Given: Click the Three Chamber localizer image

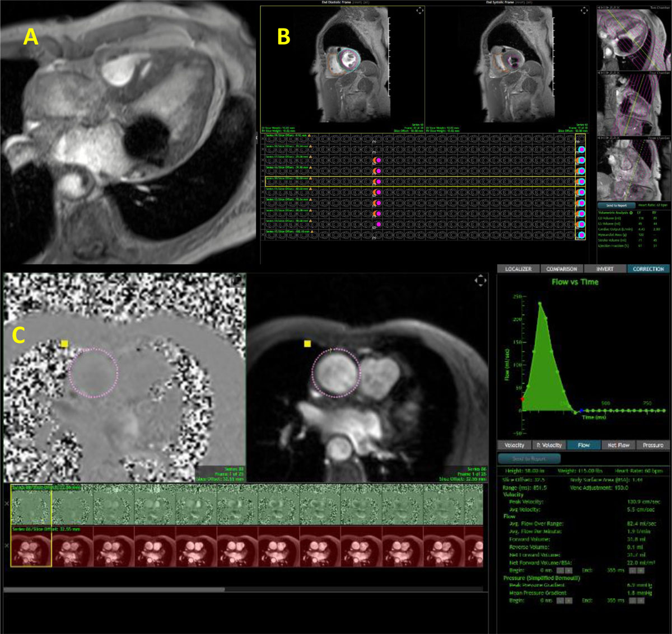Looking at the screenshot, I should [x=633, y=170].
